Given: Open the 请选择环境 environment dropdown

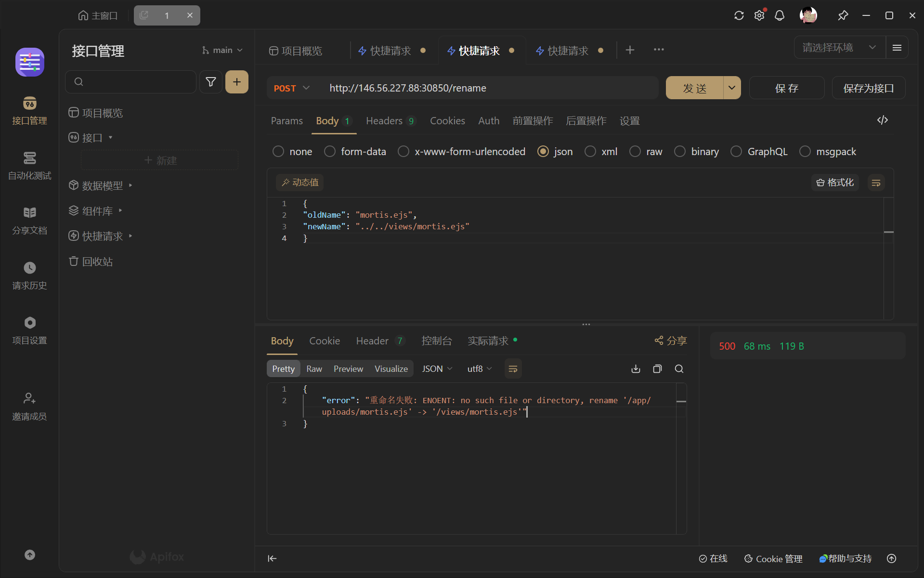Looking at the screenshot, I should tap(840, 47).
